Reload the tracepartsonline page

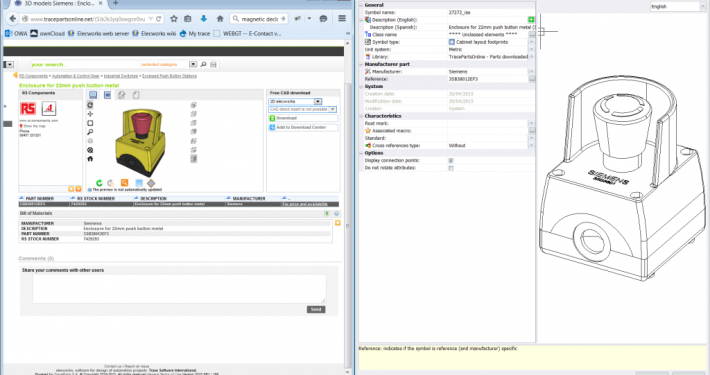(158, 19)
